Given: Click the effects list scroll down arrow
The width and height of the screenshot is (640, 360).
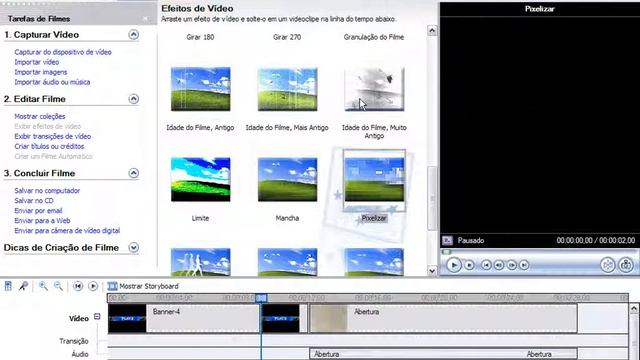Looking at the screenshot, I should (x=432, y=270).
